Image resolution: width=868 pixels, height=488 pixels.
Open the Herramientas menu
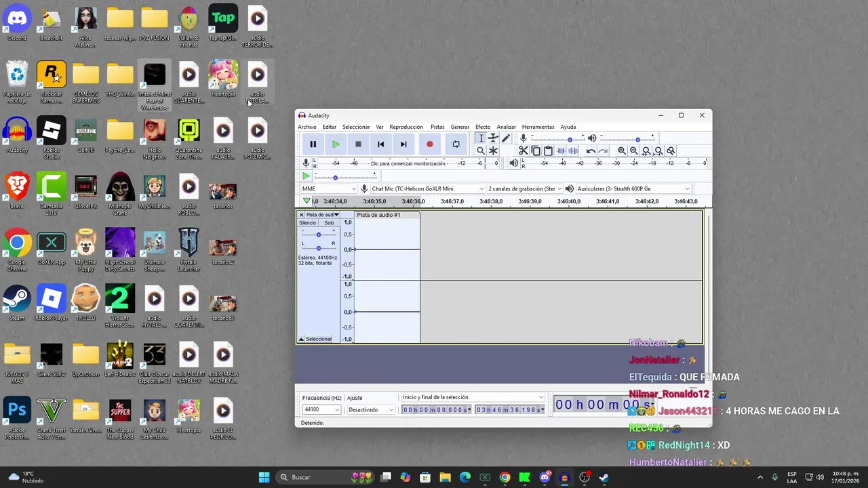click(x=538, y=127)
